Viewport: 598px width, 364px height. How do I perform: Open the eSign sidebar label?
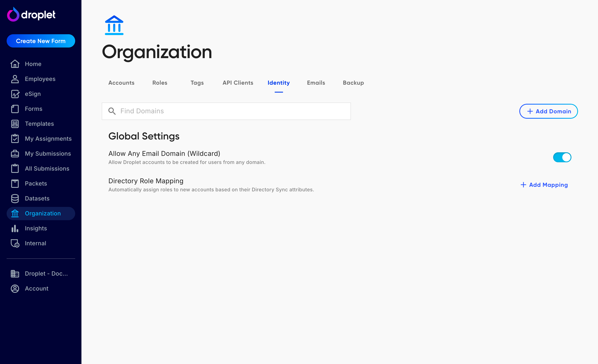point(33,94)
